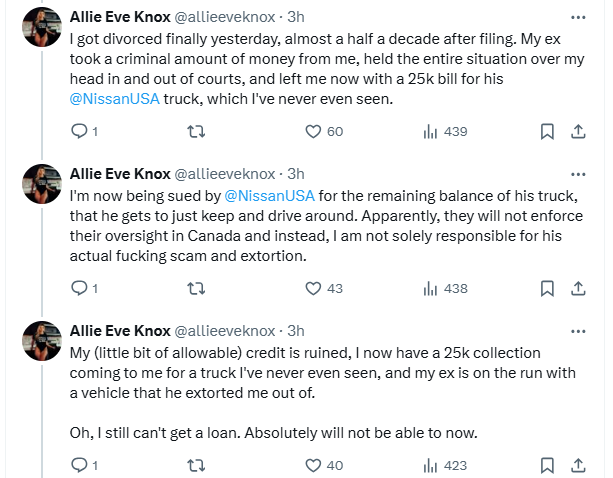Open Allie Eve Knox name on third tweet
613x478 pixels.
[x=119, y=331]
